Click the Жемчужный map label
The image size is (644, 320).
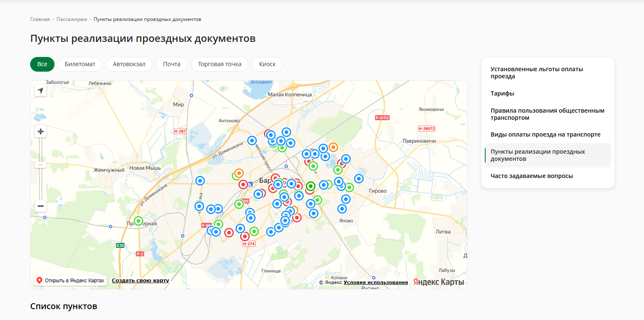click(109, 170)
